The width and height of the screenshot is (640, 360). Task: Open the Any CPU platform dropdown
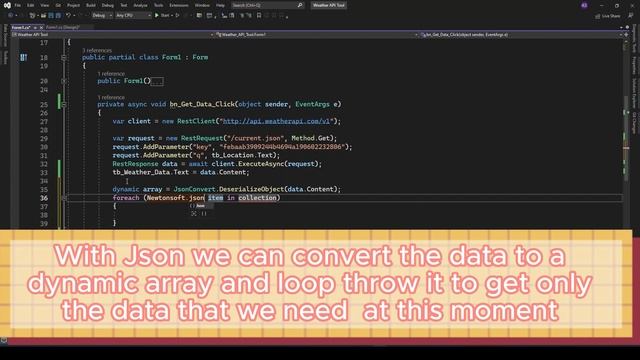coord(133,16)
